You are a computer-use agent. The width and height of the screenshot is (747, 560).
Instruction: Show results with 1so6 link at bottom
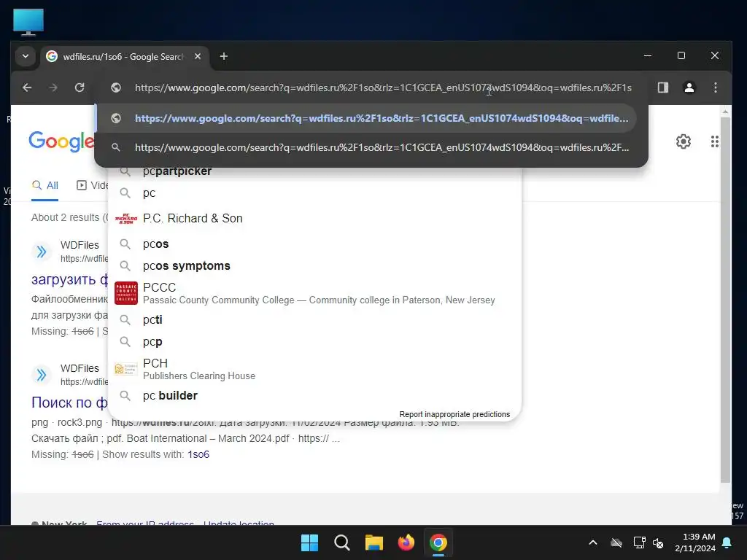point(198,454)
